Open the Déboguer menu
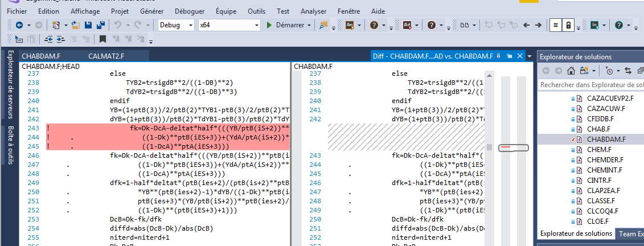Viewport: 644px width, 246px height. (190, 11)
